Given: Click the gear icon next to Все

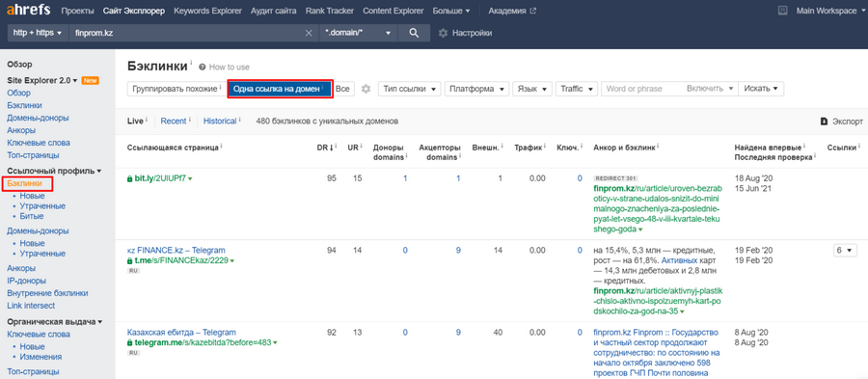Looking at the screenshot, I should click(x=366, y=89).
